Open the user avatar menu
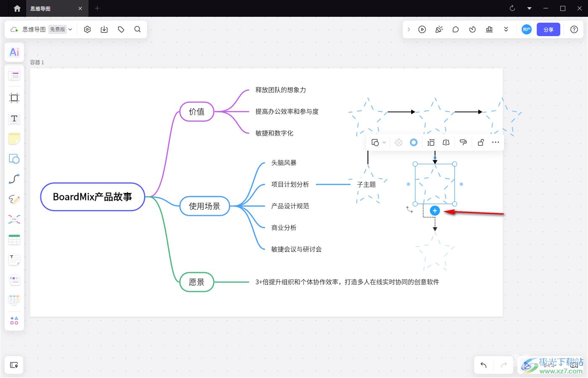The height and width of the screenshot is (378, 588). pos(527,29)
